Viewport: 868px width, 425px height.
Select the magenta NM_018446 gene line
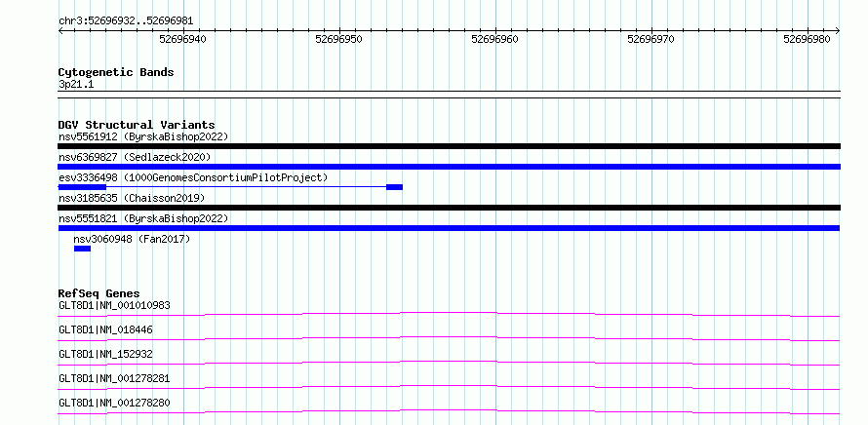pos(449,338)
